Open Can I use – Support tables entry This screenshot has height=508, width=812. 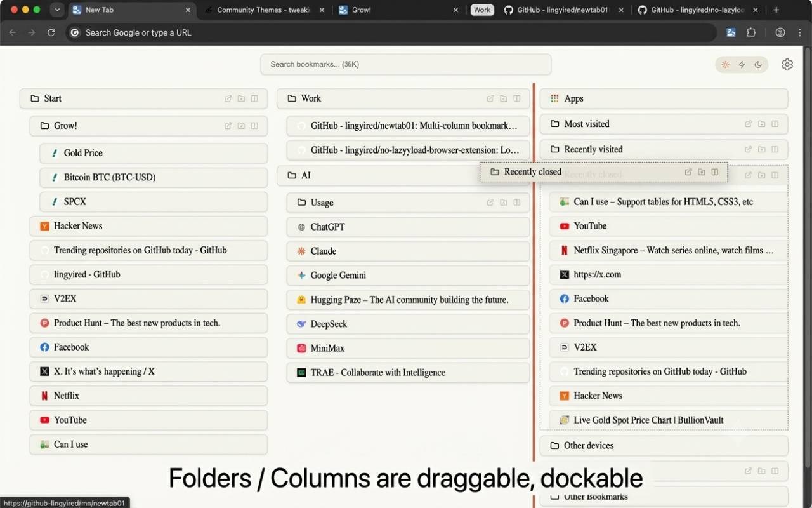[669, 201]
